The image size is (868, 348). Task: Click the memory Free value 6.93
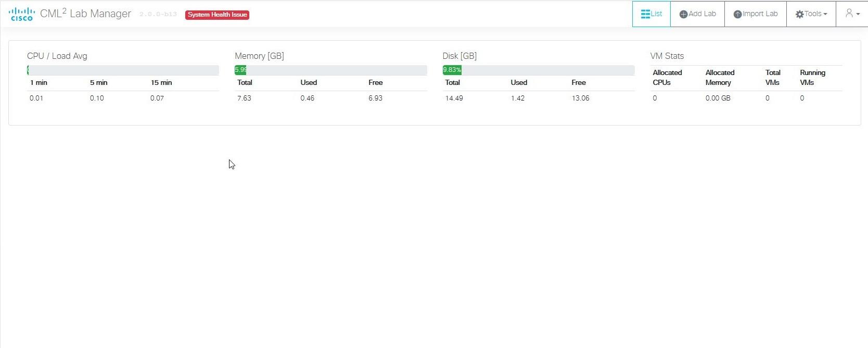[376, 98]
